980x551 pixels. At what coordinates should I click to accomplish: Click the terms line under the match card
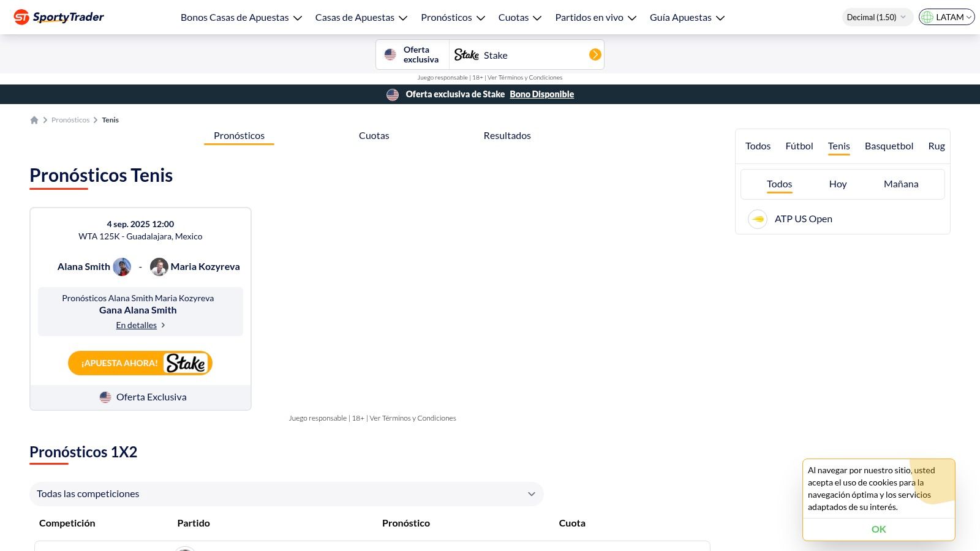coord(372,418)
